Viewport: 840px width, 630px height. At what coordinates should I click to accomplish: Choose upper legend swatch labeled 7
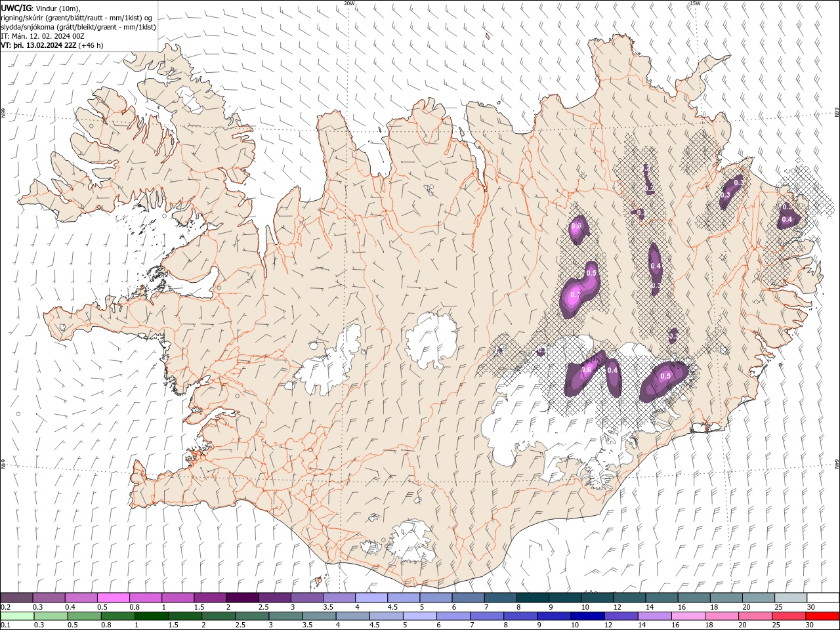click(499, 598)
